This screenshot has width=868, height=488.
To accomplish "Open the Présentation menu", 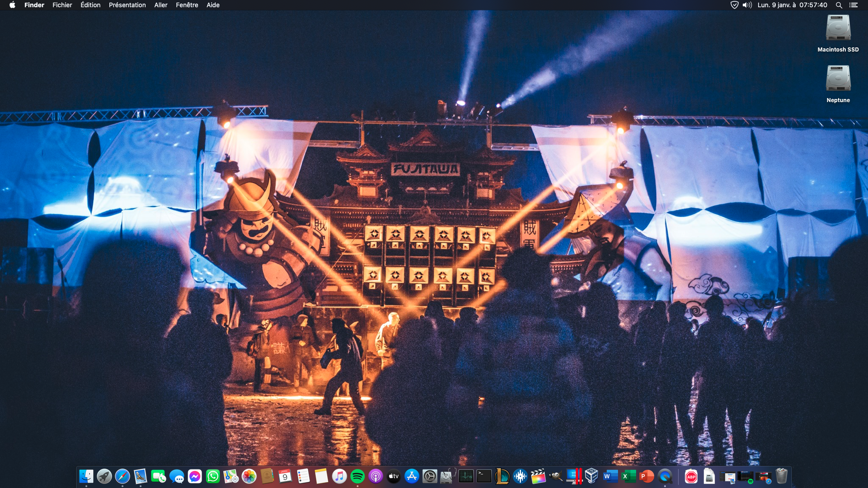I will (127, 5).
